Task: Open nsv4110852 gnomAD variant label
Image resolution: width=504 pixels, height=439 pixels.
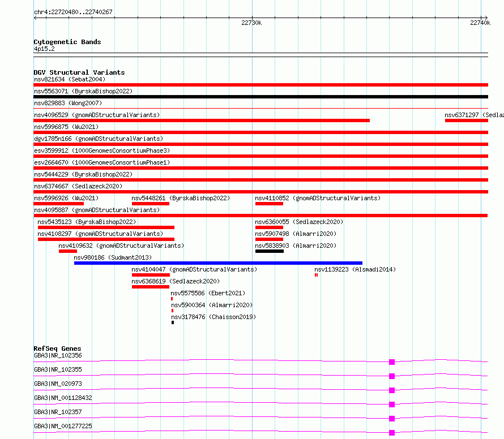Action: tap(318, 198)
